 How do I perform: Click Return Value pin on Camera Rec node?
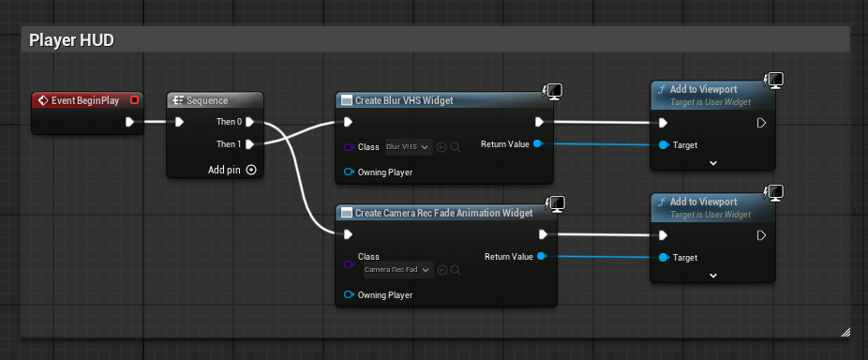[x=542, y=257]
